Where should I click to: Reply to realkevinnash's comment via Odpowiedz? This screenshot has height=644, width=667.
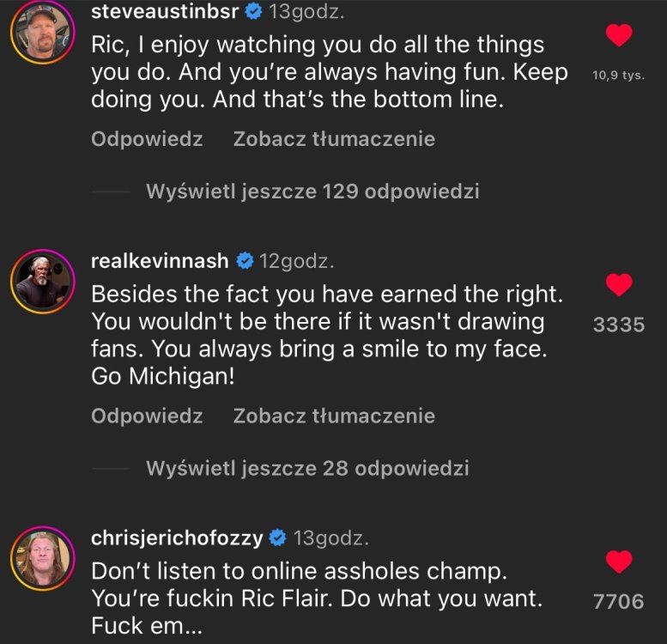147,416
